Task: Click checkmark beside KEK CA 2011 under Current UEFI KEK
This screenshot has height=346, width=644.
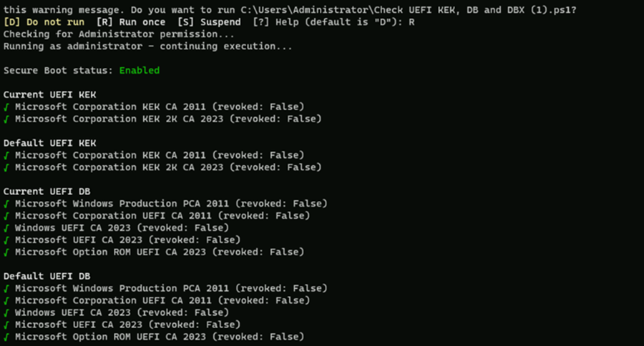Action: point(6,107)
